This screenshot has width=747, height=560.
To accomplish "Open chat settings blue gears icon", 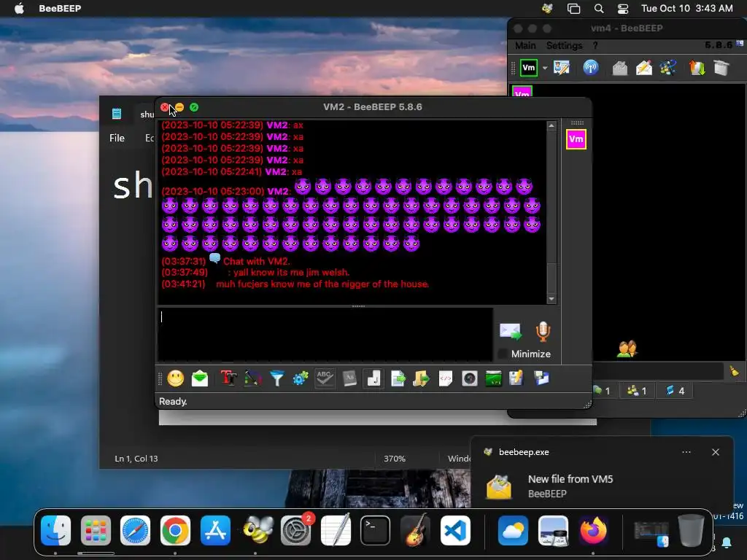I will pyautogui.click(x=301, y=378).
